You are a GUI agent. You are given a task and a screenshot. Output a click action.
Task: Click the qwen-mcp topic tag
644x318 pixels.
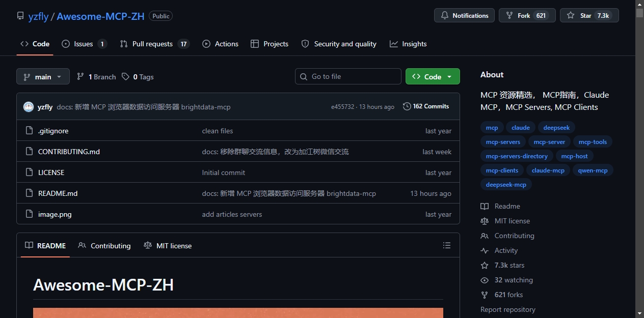point(593,170)
